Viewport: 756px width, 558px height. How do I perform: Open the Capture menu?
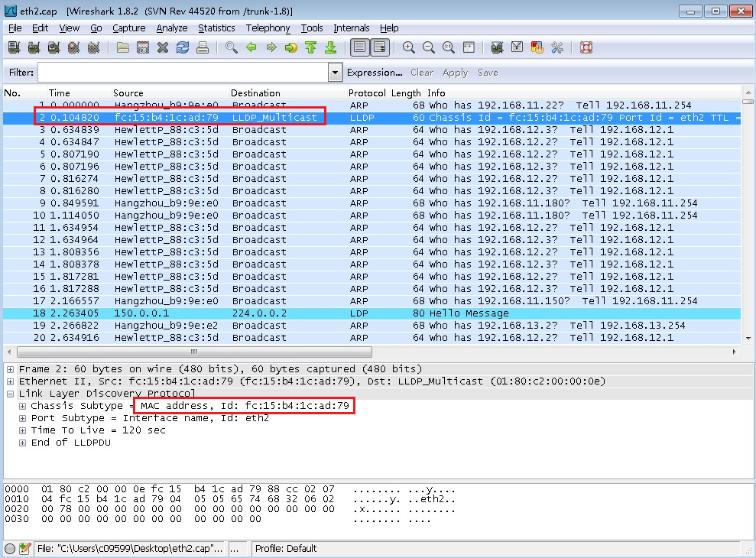click(x=128, y=28)
